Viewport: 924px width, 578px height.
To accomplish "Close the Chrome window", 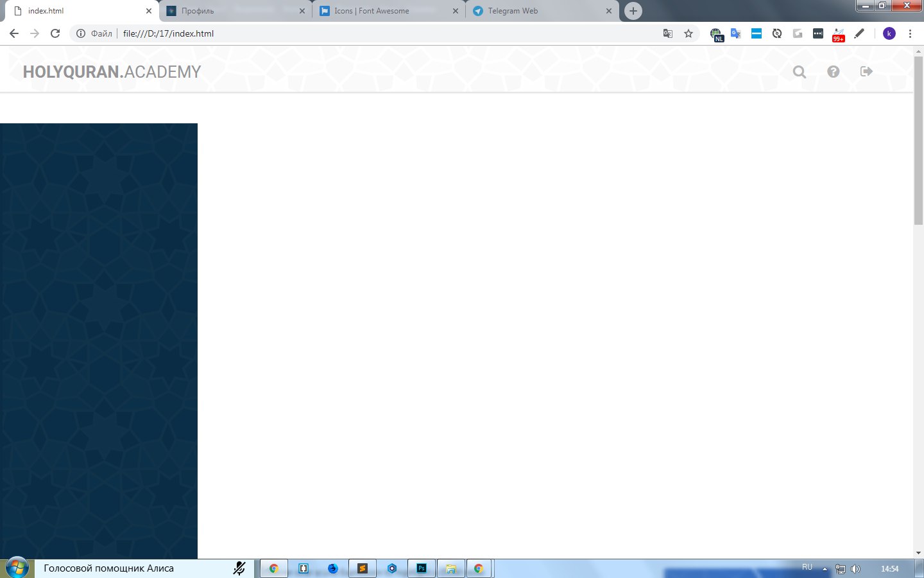I will pos(906,5).
